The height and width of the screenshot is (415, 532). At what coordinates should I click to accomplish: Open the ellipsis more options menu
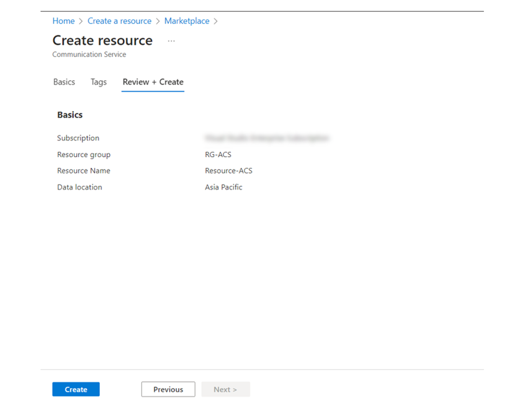(x=171, y=41)
